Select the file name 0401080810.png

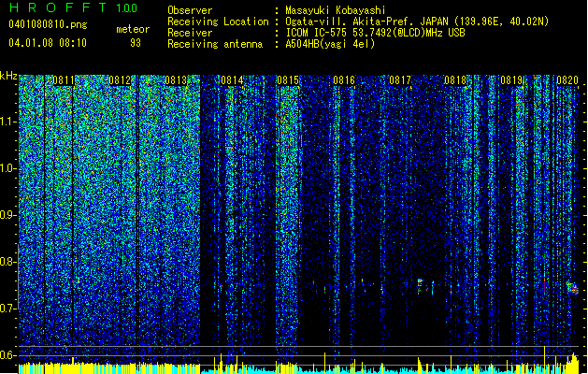[48, 24]
